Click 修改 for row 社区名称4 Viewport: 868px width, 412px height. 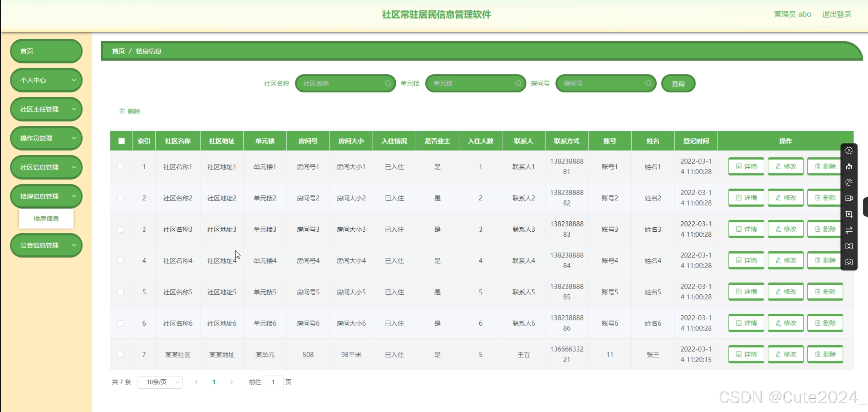(786, 260)
